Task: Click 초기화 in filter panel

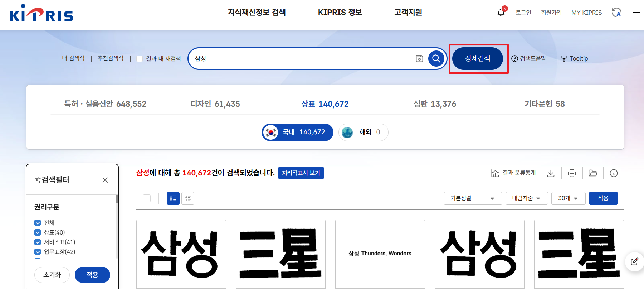Action: pos(52,275)
